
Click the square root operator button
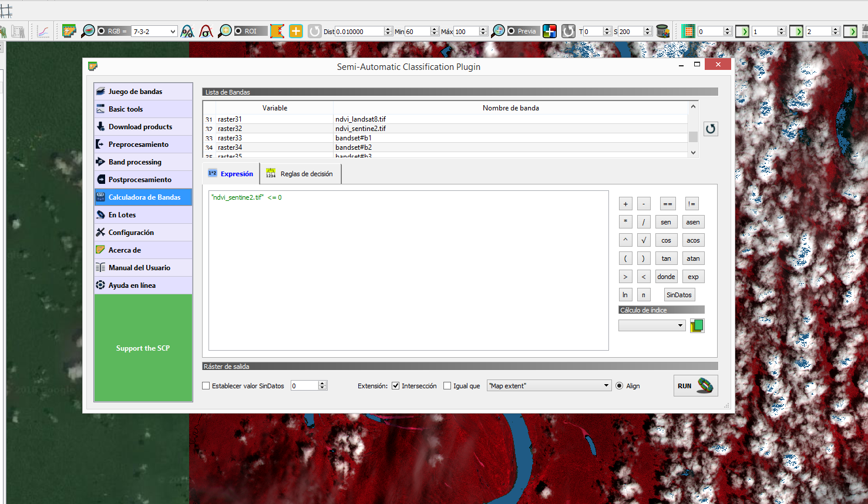(x=644, y=240)
